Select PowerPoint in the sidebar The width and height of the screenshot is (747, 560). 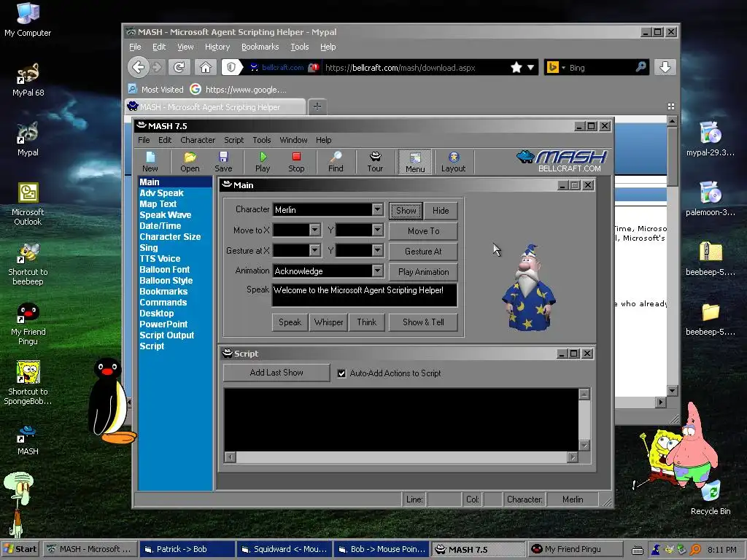click(x=163, y=324)
